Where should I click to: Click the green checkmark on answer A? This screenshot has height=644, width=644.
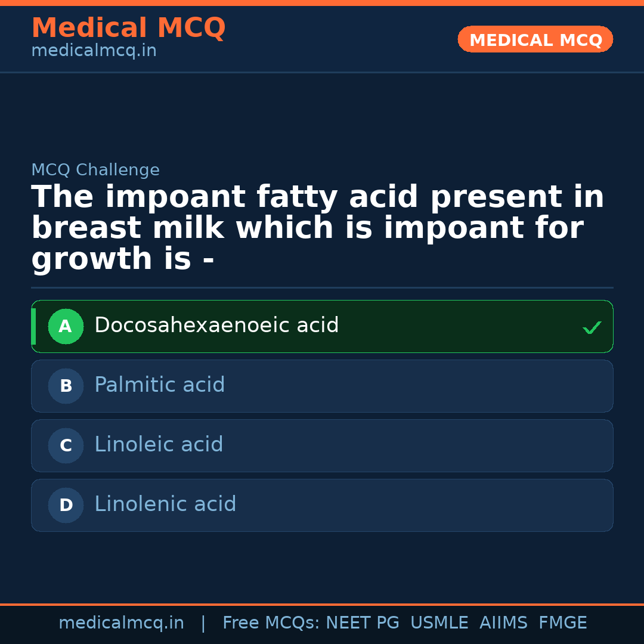[592, 327]
